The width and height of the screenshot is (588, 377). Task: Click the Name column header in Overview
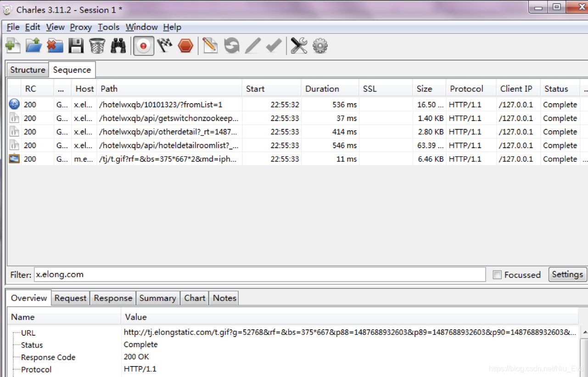(64, 317)
